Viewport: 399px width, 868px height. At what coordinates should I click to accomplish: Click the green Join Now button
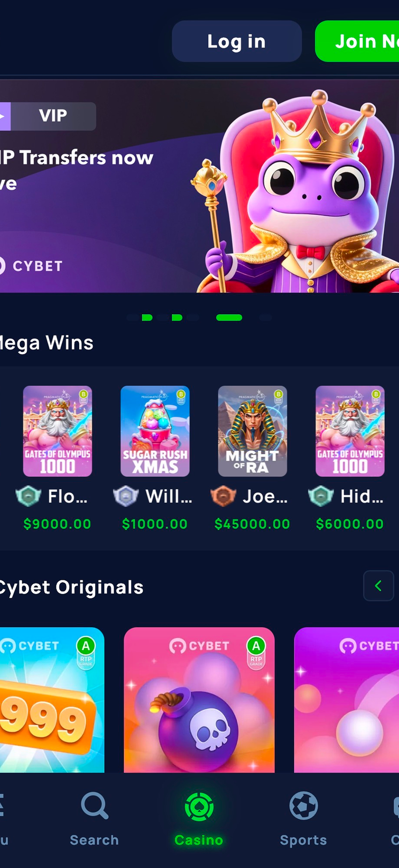[x=357, y=41]
